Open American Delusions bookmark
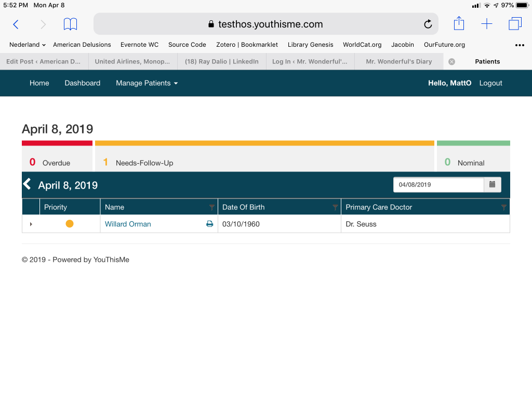 [x=82, y=45]
